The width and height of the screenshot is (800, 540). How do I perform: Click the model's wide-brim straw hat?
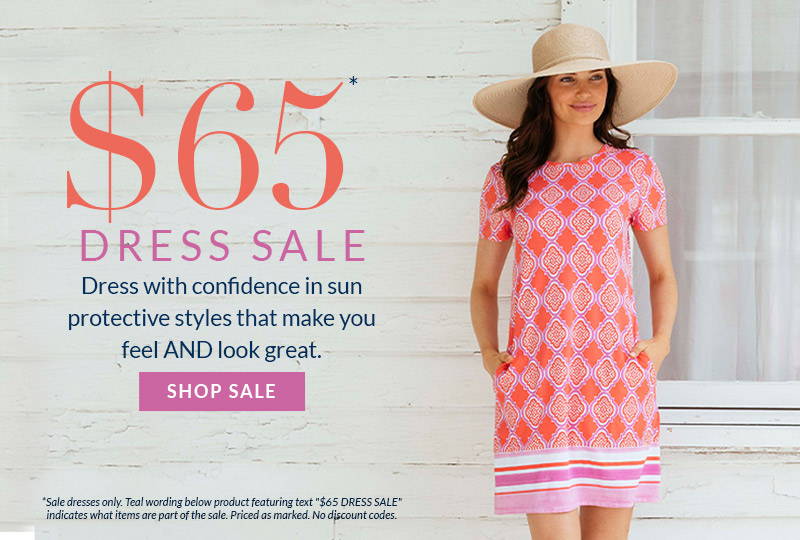click(575, 77)
